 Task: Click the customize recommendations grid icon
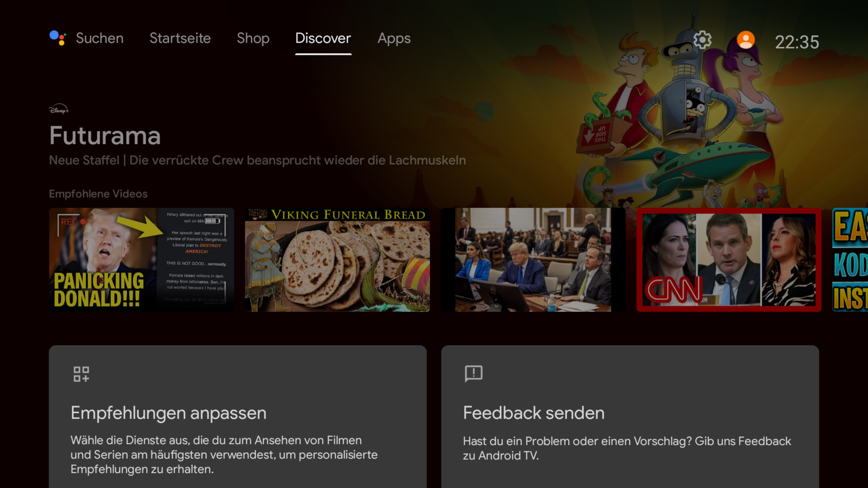81,374
